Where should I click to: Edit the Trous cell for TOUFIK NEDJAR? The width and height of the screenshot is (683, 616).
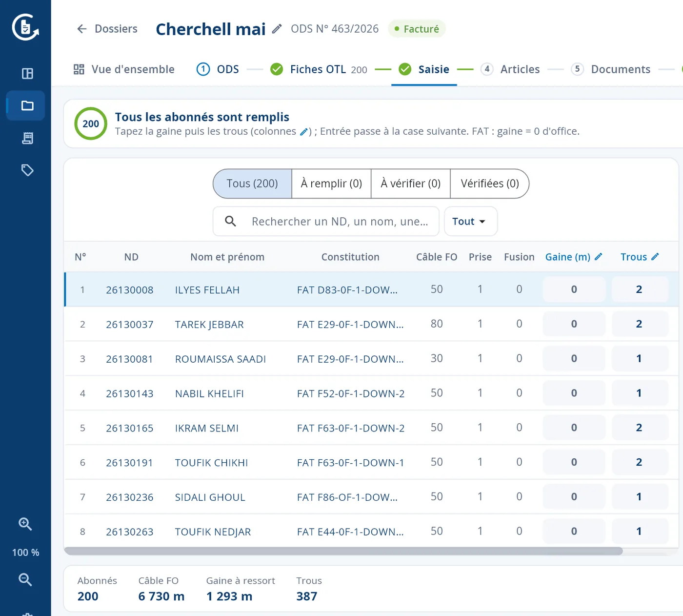click(x=639, y=531)
